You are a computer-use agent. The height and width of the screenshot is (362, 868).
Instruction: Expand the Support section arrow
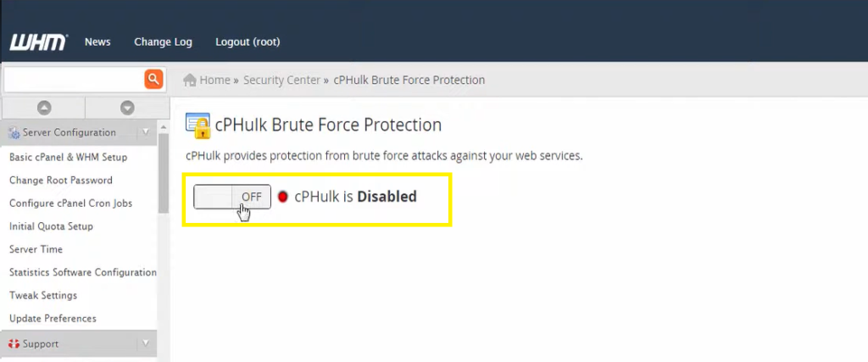tap(145, 343)
